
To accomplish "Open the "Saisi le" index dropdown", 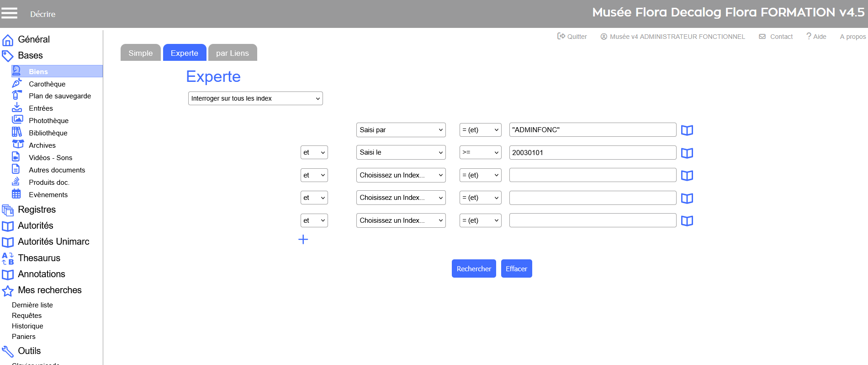I will pyautogui.click(x=401, y=152).
